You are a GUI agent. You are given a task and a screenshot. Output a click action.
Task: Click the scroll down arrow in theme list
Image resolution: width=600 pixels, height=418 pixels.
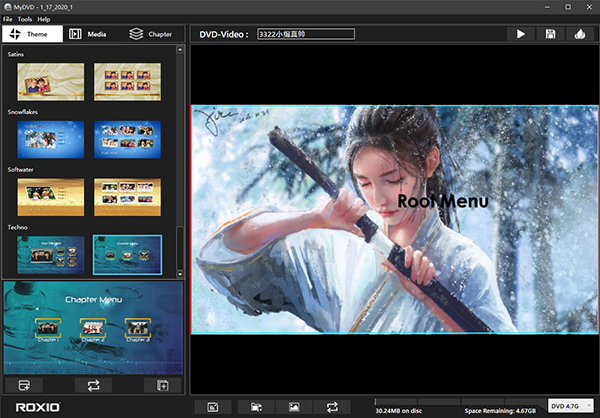coord(181,273)
